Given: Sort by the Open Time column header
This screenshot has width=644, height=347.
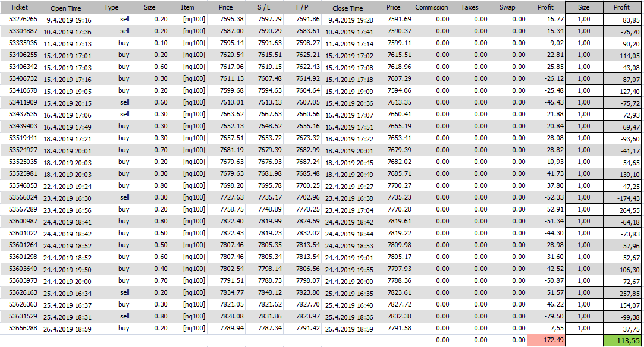Looking at the screenshot, I should click(x=66, y=8).
